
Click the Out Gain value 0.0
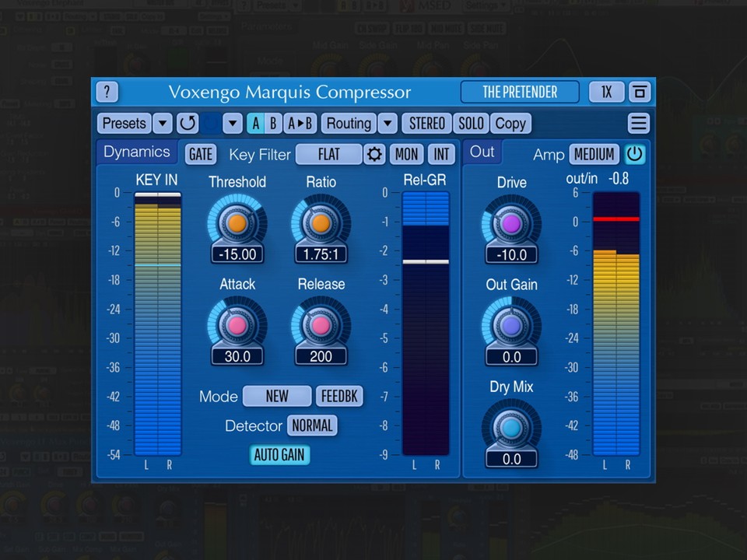point(512,357)
